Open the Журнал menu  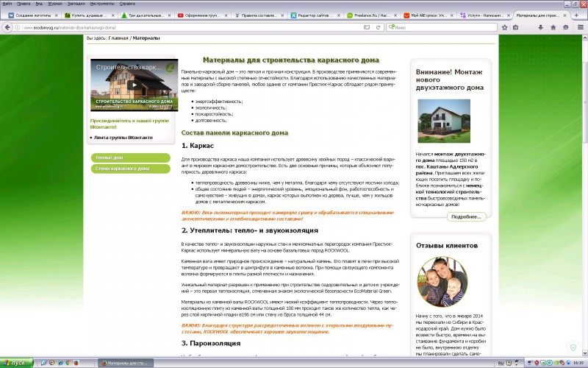(55, 4)
